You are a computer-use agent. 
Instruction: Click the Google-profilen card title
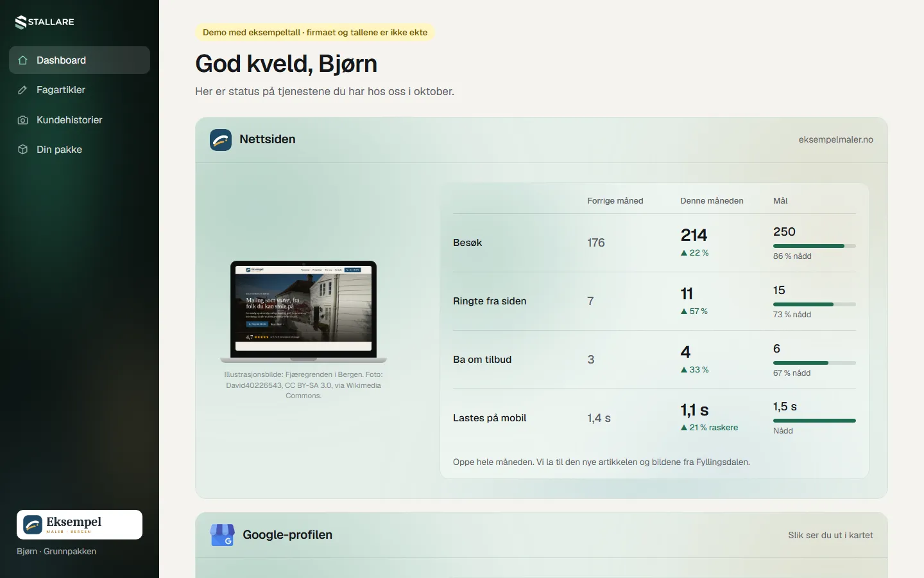(x=287, y=535)
